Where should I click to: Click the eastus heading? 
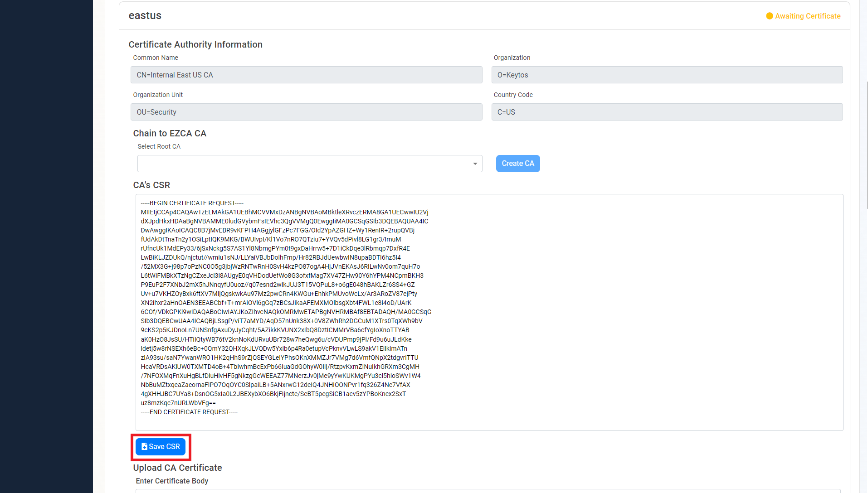pos(145,15)
